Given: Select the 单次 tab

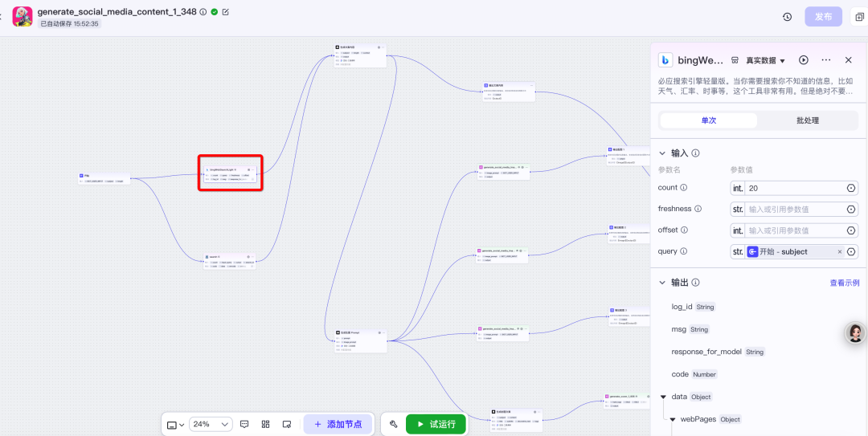Looking at the screenshot, I should 708,120.
